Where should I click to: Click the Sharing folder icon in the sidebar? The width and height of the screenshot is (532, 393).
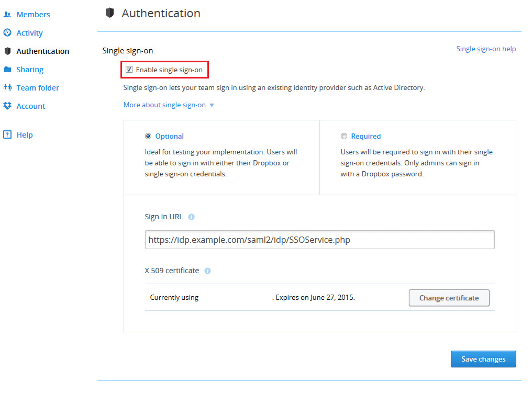point(7,69)
